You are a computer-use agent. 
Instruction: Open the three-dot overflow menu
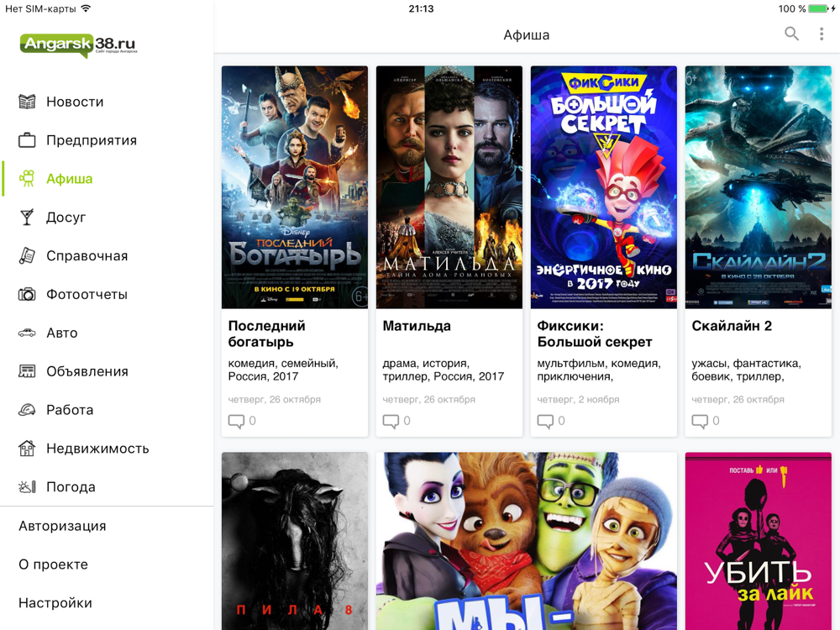[x=822, y=34]
